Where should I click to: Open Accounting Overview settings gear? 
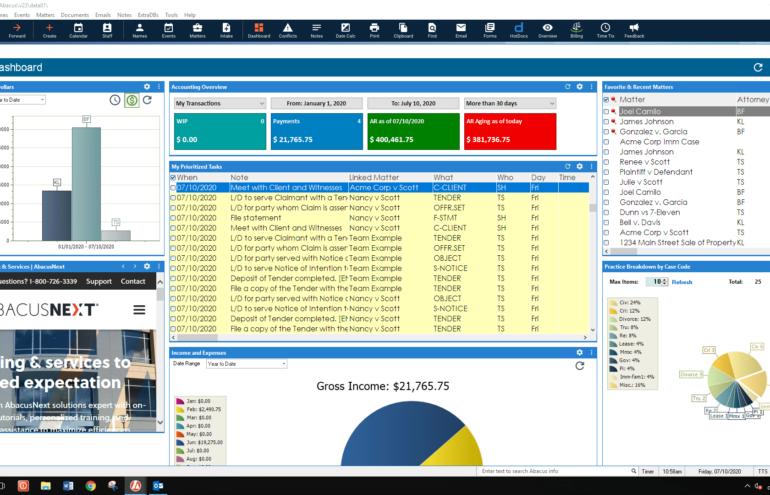pyautogui.click(x=579, y=86)
